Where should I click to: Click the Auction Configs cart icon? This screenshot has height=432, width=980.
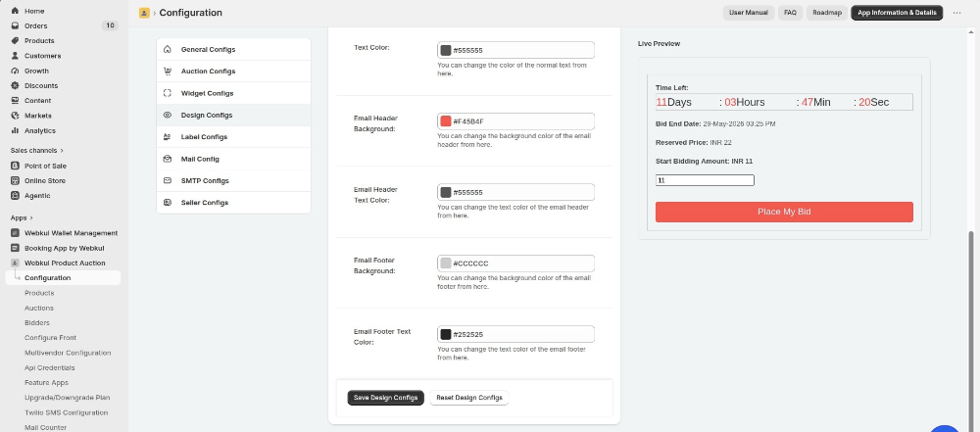pos(167,72)
